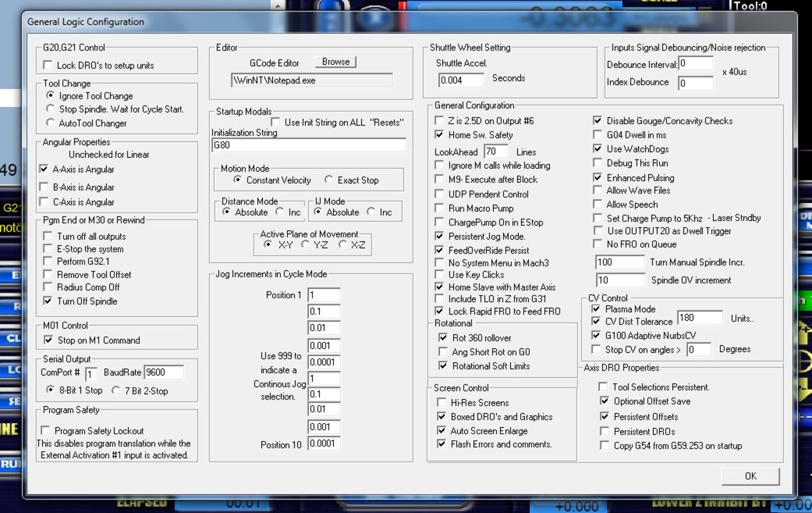812x513 pixels.
Task: Enable Hi-Res Screens option
Action: click(x=441, y=402)
